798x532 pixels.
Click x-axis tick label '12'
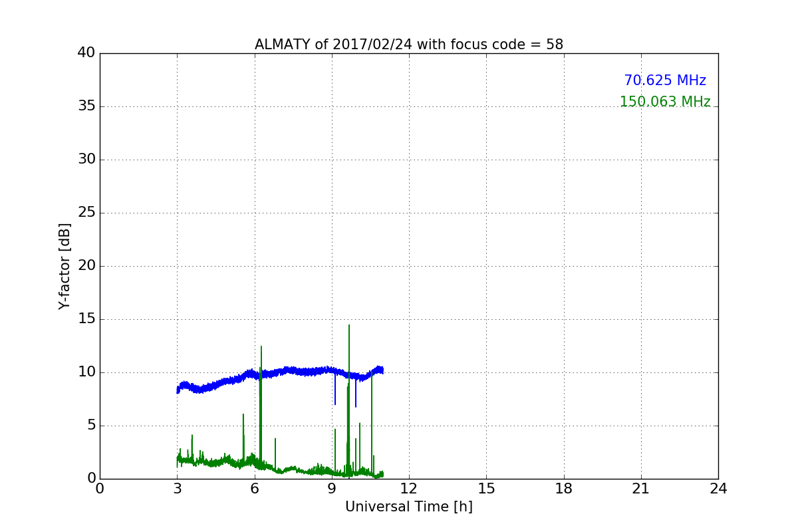point(409,488)
